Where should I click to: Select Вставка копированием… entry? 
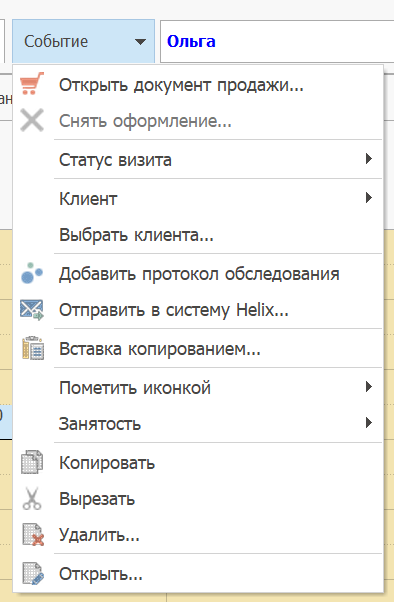198,349
